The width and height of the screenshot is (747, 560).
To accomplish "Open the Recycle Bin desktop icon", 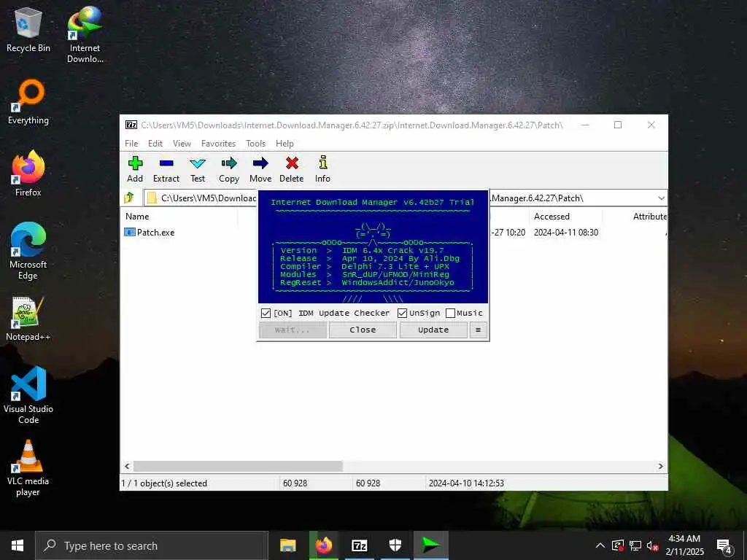I will pyautogui.click(x=28, y=30).
